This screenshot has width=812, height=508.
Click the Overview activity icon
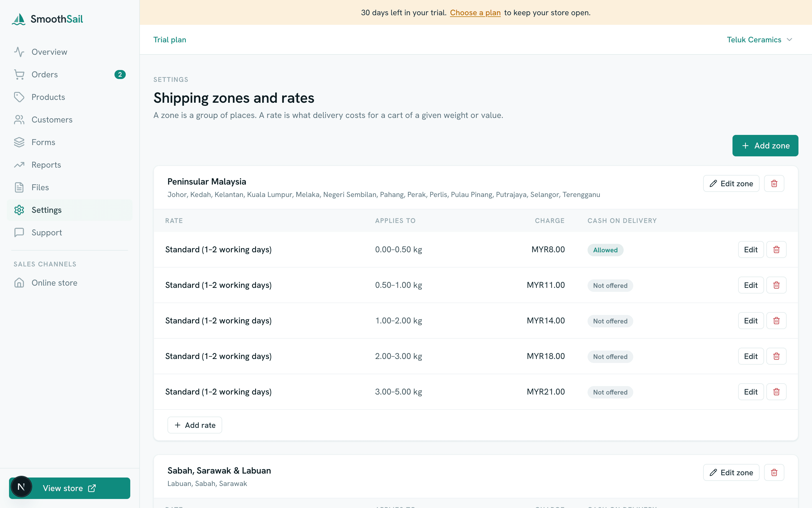19,52
